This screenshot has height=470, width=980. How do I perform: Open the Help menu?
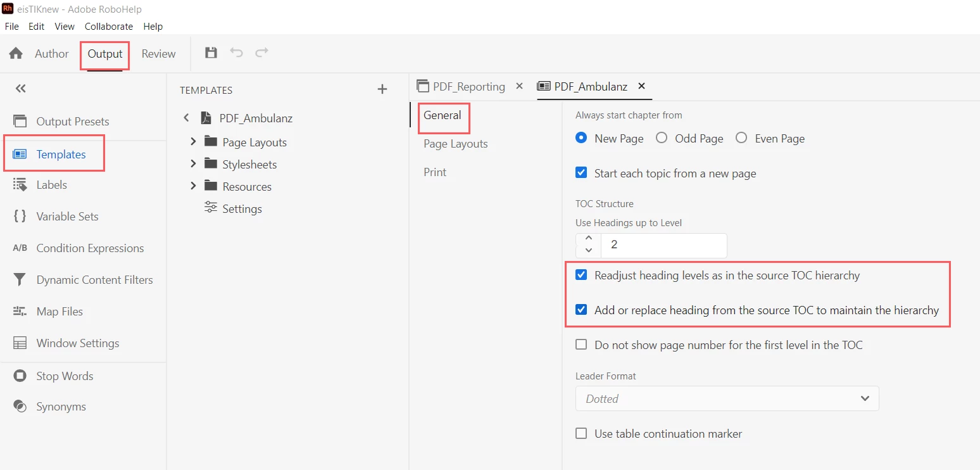coord(153,27)
